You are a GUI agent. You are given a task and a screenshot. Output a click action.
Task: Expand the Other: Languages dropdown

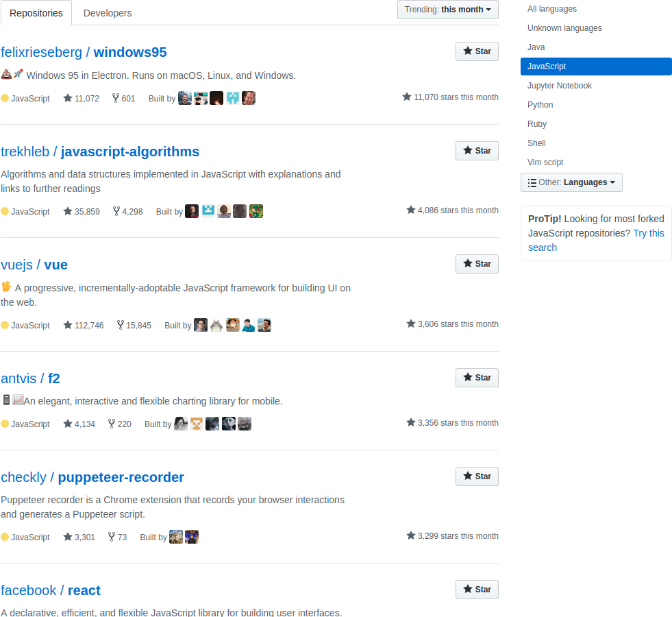[x=571, y=182]
